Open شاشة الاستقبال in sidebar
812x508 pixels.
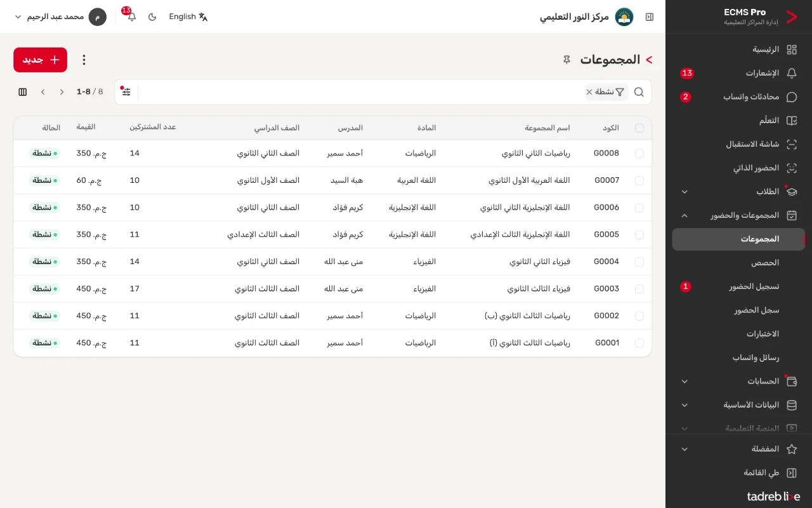pos(738,144)
